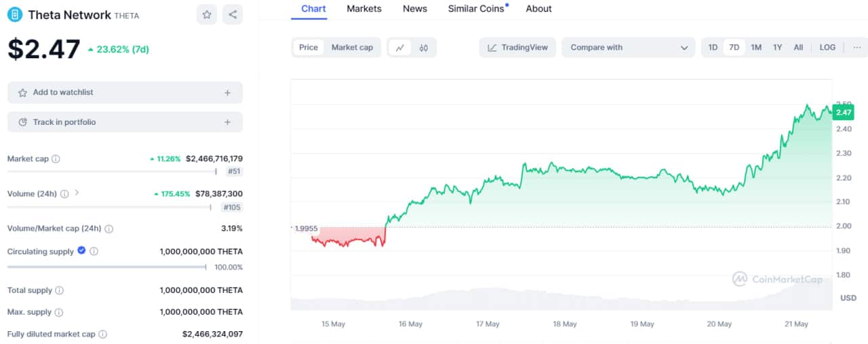Set chart range to 1Y

point(778,47)
